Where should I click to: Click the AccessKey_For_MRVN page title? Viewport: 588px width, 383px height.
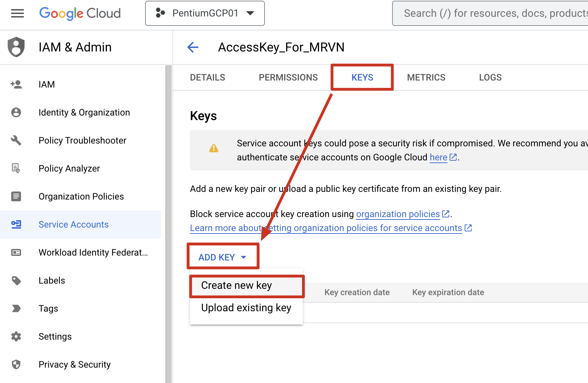pos(281,47)
